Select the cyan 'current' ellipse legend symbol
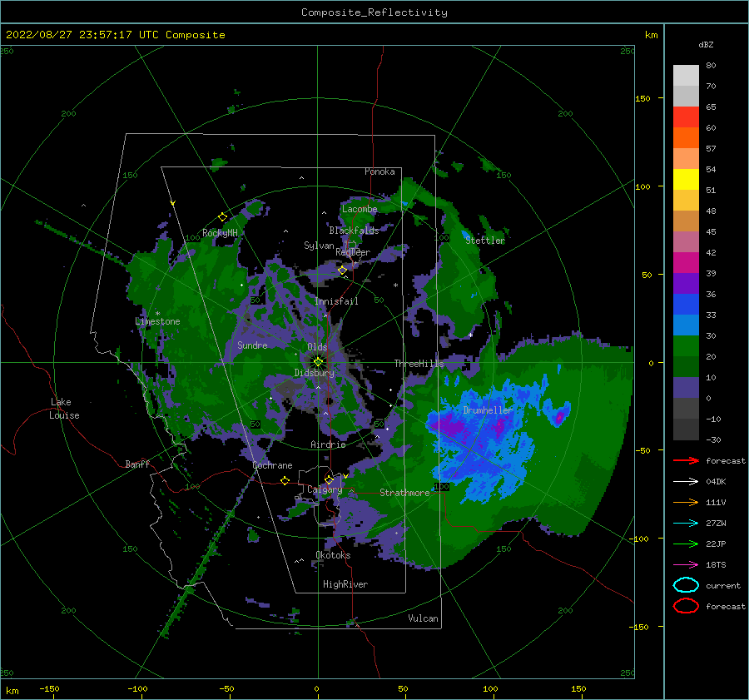The height and width of the screenshot is (700, 749). [x=686, y=585]
